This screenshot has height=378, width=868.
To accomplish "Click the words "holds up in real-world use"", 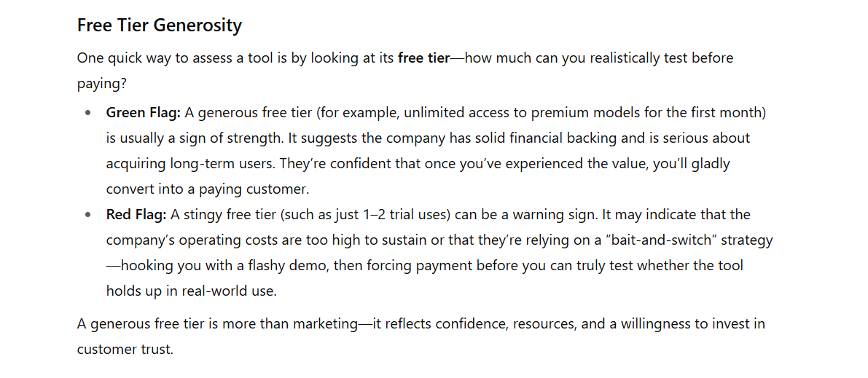I will 191,291.
